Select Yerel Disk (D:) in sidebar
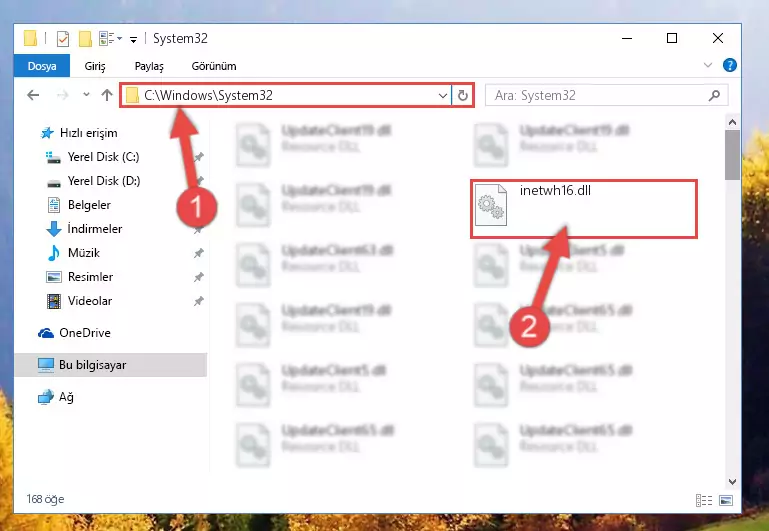The image size is (769, 531). tap(93, 181)
